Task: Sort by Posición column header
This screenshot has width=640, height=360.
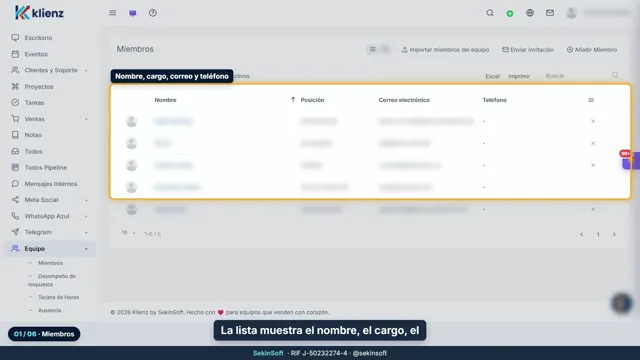Action: click(x=312, y=100)
